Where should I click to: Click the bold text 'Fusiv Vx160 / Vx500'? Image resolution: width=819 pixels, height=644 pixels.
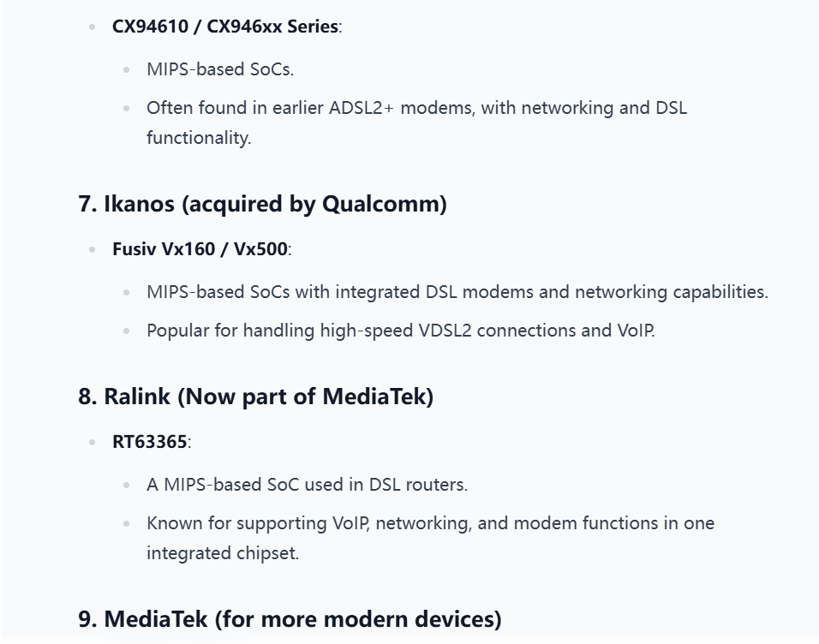pyautogui.click(x=200, y=249)
